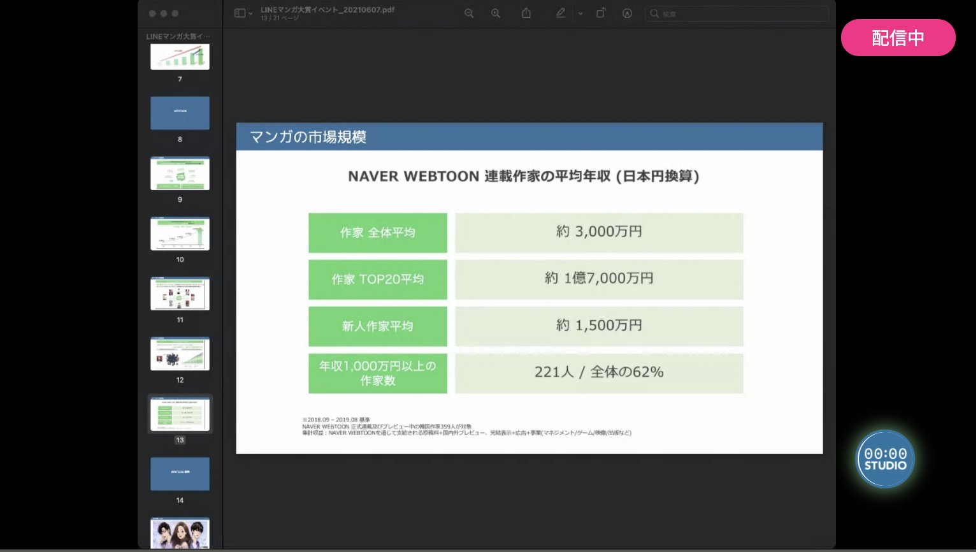
Task: Open blue page 14 thumbnail
Action: click(x=180, y=474)
